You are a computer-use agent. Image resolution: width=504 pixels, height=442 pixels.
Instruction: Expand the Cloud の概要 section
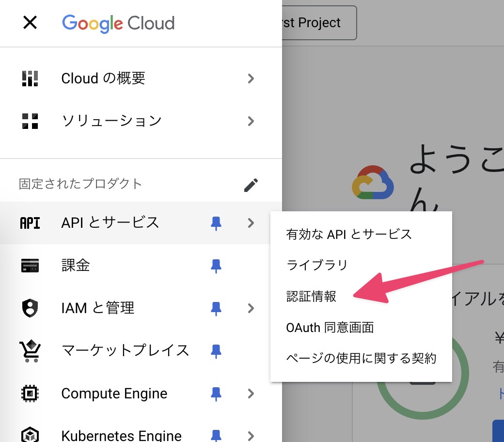tap(251, 79)
